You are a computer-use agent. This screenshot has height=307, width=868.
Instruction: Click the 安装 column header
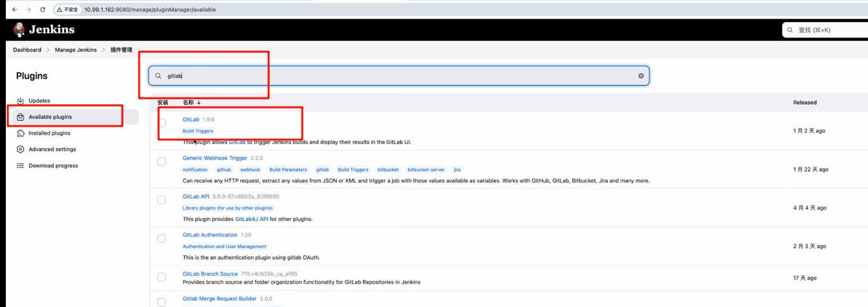[x=162, y=102]
